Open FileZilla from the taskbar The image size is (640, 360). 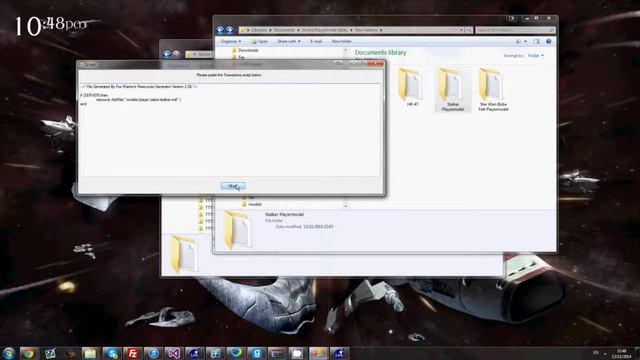132,353
